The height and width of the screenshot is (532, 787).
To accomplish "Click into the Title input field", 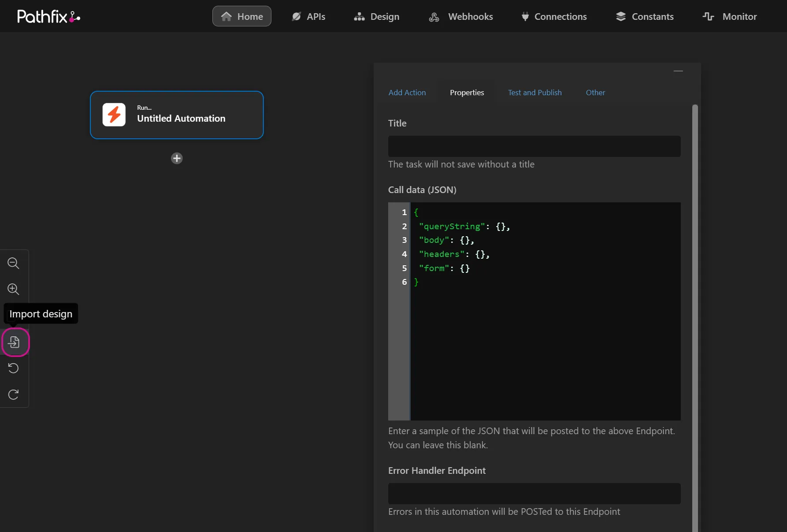I will pos(534,146).
